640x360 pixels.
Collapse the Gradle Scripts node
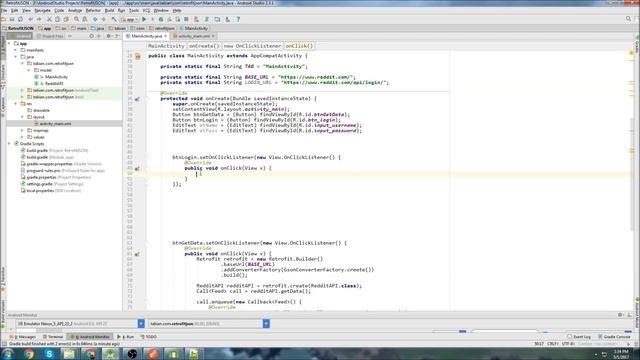pyautogui.click(x=9, y=144)
